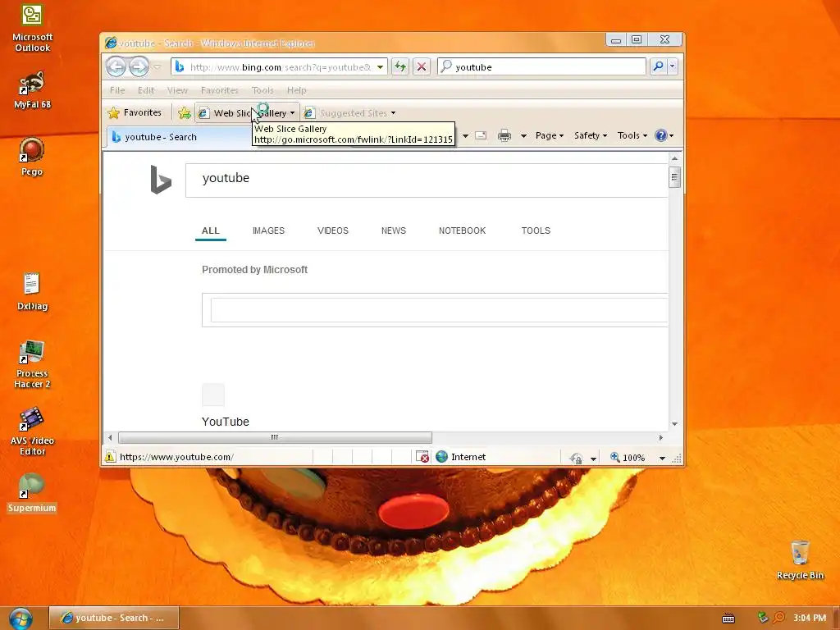Select the Recycle Bin desktop icon

pyautogui.click(x=800, y=559)
